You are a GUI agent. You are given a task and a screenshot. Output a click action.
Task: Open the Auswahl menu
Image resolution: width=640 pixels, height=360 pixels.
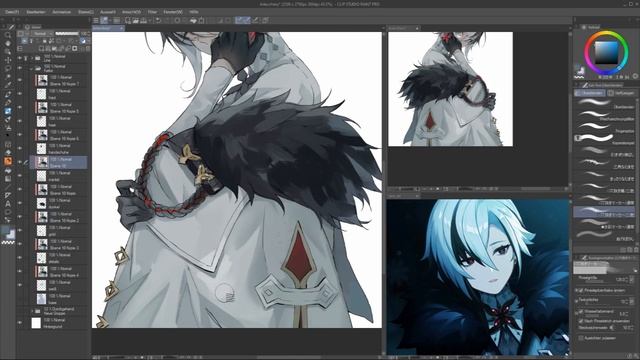point(108,12)
